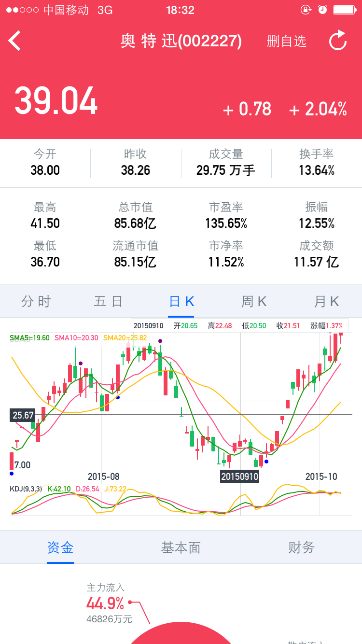Tap the 市盈率 value 135.65%
Viewport: 362px width, 644px height.
(x=226, y=224)
